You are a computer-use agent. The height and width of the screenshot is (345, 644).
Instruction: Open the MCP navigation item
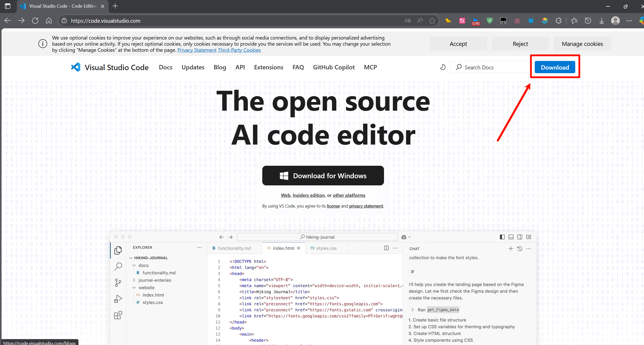pos(370,67)
